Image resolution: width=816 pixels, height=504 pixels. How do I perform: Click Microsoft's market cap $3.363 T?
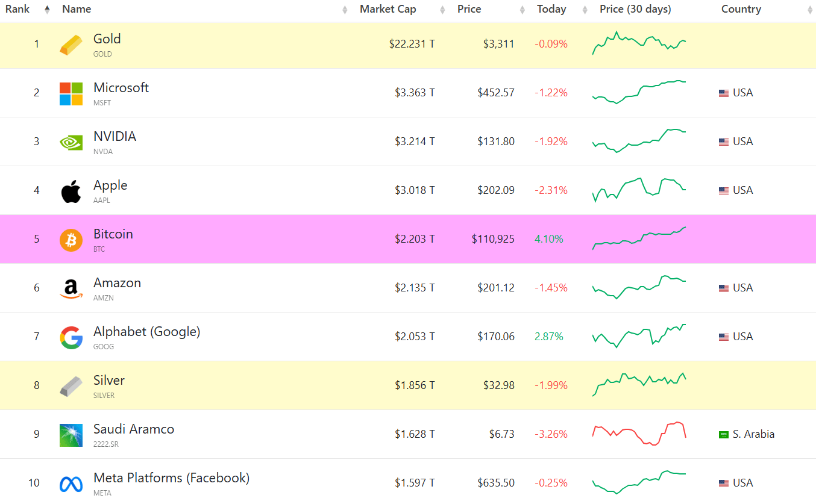click(415, 93)
